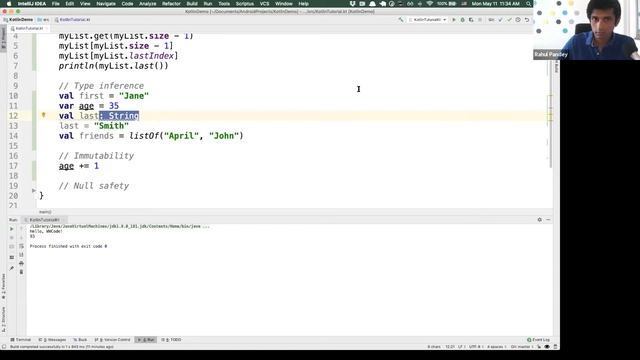Toggle the Run tool window button
Image resolution: width=640 pixels, height=360 pixels.
tap(146, 340)
